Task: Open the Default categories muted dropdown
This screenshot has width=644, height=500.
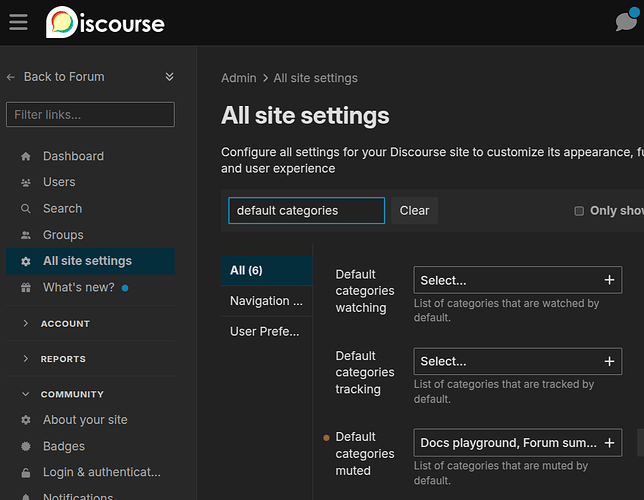Action: [x=518, y=443]
